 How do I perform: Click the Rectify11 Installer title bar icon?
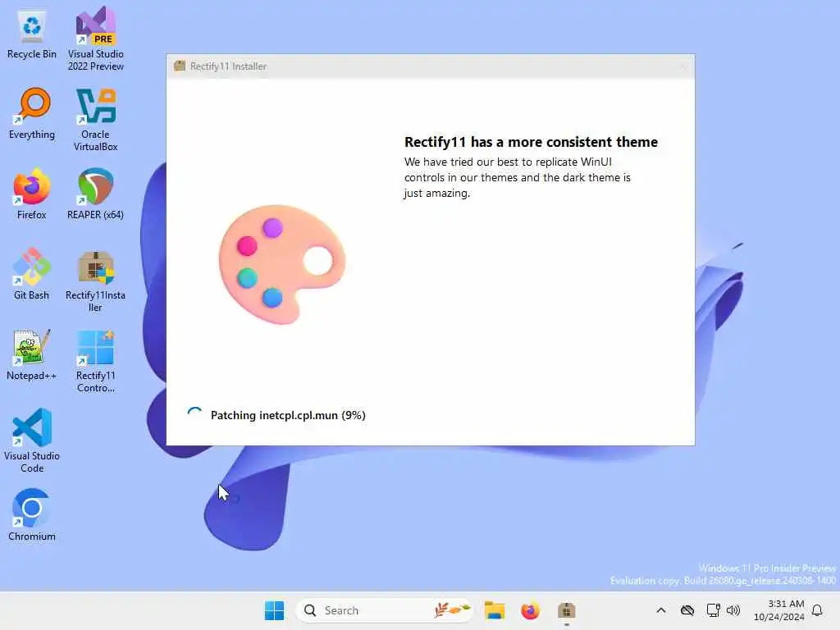[180, 66]
